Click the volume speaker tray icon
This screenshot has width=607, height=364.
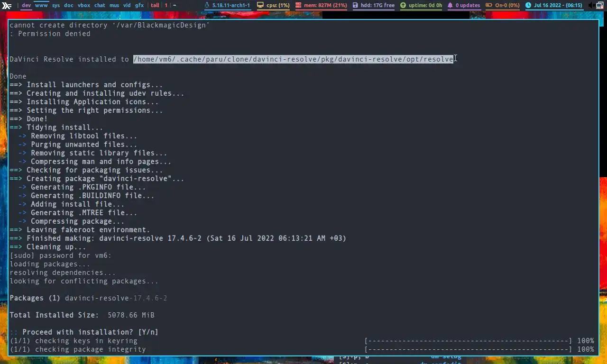click(x=591, y=6)
